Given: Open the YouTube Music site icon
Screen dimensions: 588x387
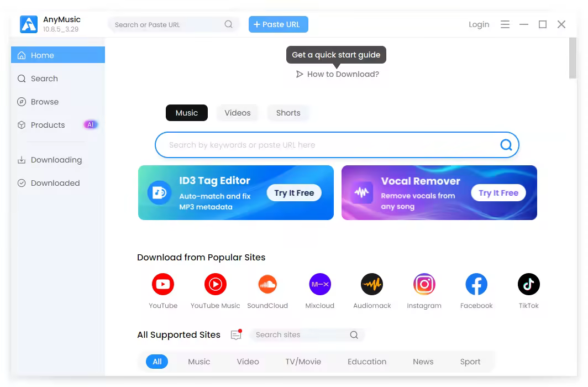Looking at the screenshot, I should (x=216, y=284).
